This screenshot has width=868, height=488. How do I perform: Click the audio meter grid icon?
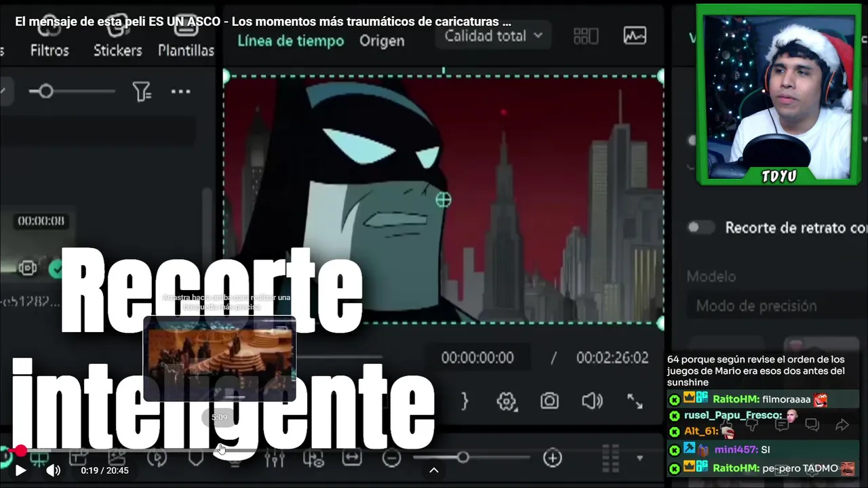610,457
